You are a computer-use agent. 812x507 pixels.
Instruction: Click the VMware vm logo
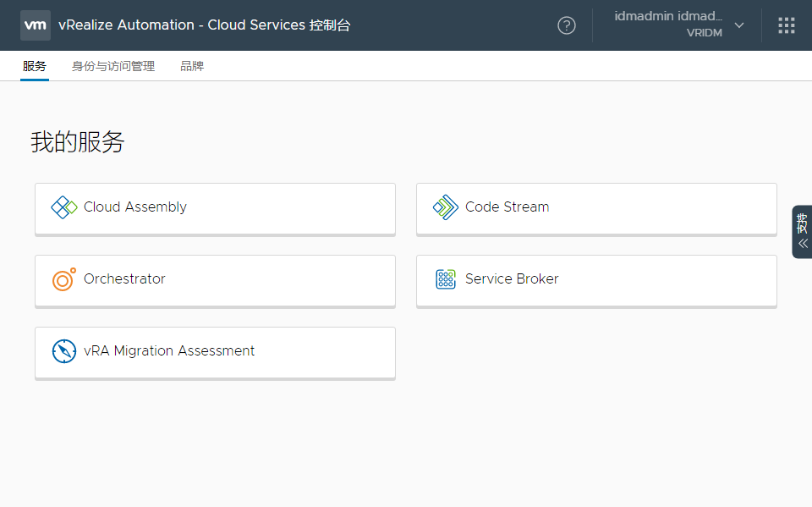pyautogui.click(x=36, y=25)
